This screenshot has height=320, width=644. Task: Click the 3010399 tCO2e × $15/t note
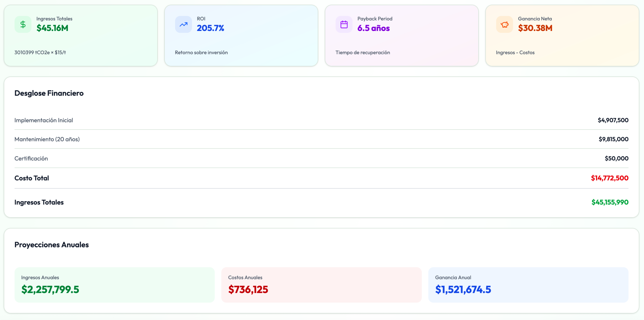coord(40,52)
